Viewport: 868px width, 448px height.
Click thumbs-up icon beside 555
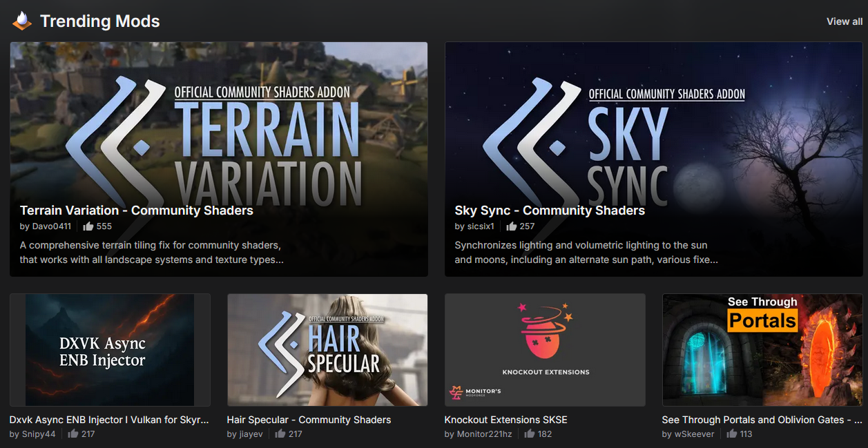pos(88,226)
